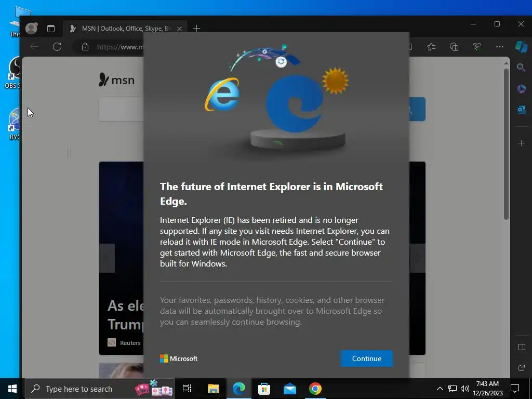Open Mail app from taskbar
Viewport: 532px width, 399px height.
290,389
